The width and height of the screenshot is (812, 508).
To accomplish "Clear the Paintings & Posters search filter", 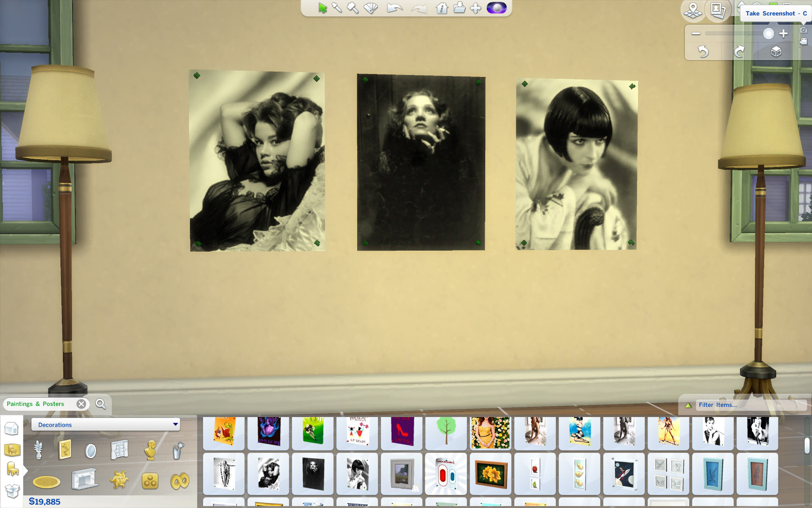I will click(81, 404).
